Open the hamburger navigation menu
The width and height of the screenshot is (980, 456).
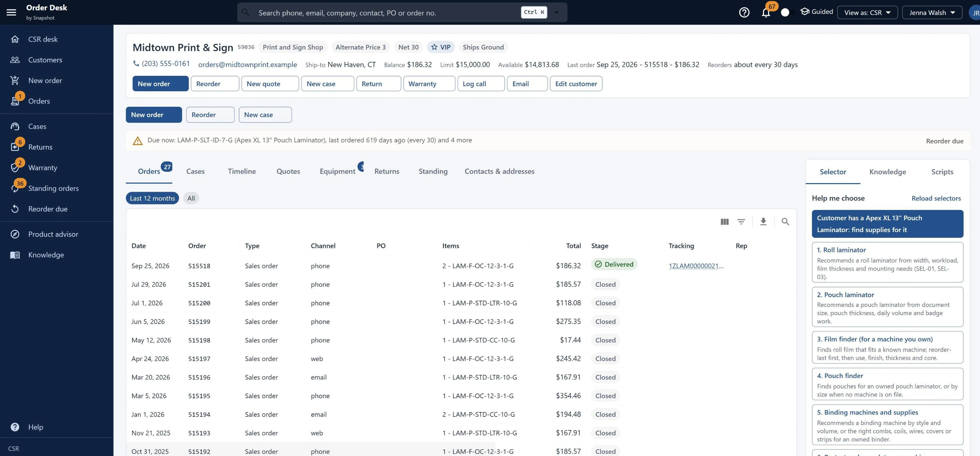click(11, 13)
